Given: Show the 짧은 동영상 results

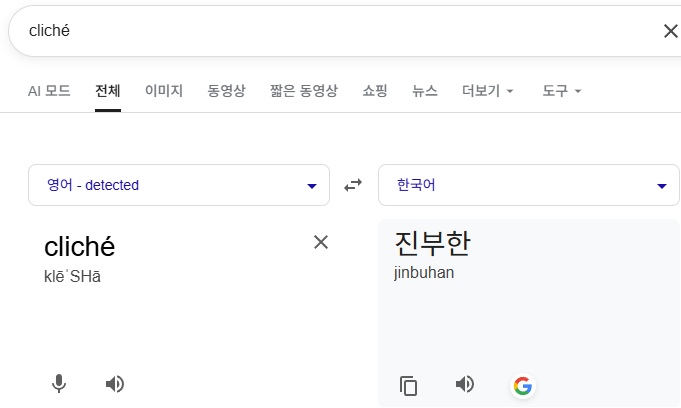Looking at the screenshot, I should point(303,91).
